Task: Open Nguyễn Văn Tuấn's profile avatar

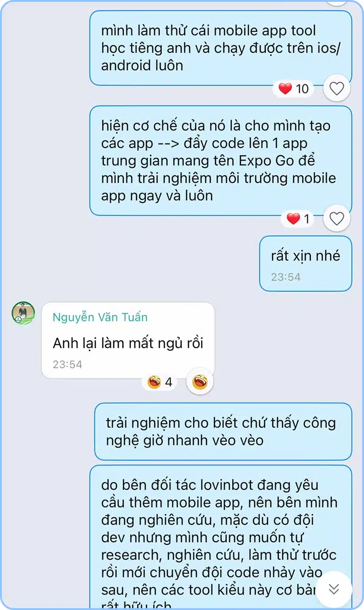Action: tap(23, 313)
